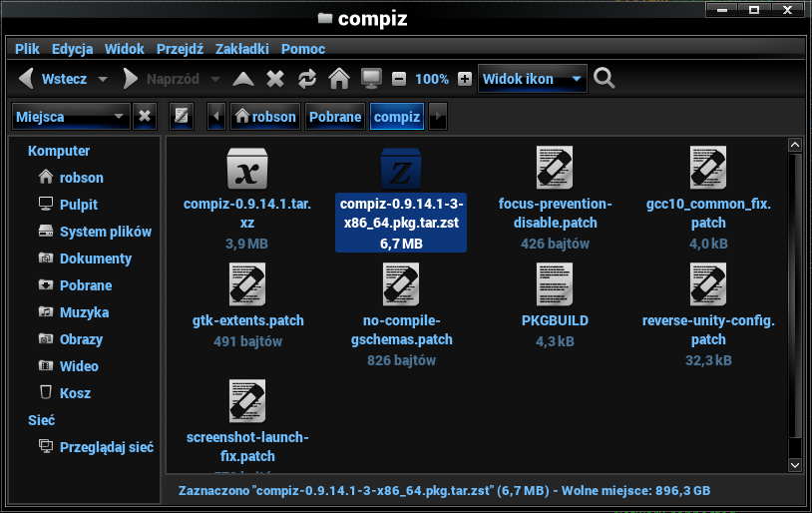Select gcc10_common_fix.patch file icon
Screen dimensions: 812x513
coord(708,168)
